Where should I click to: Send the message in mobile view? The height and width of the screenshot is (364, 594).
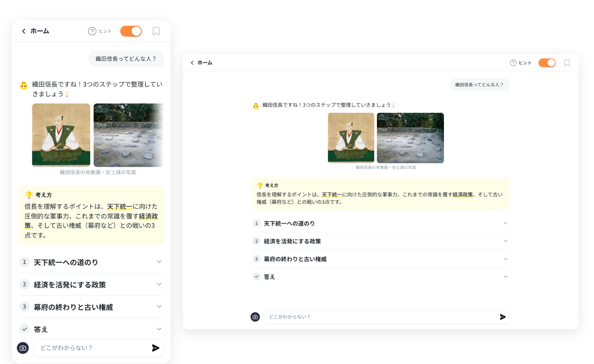[155, 348]
